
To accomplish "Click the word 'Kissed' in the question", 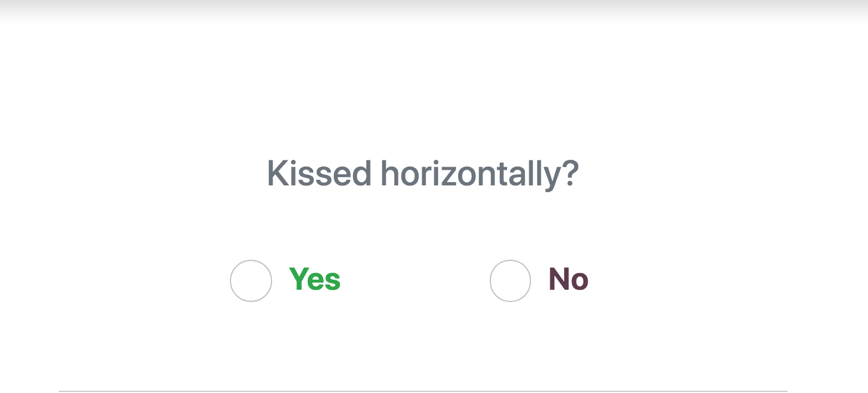I will tap(319, 174).
